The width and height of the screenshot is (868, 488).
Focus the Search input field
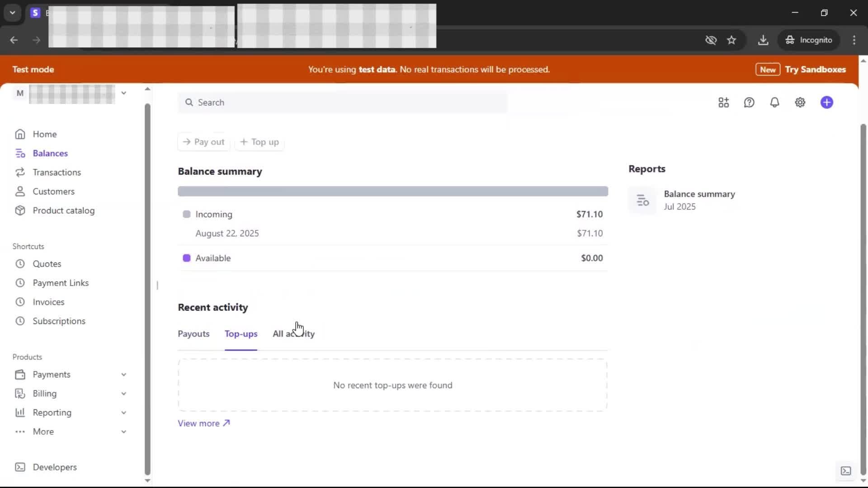[x=344, y=103]
